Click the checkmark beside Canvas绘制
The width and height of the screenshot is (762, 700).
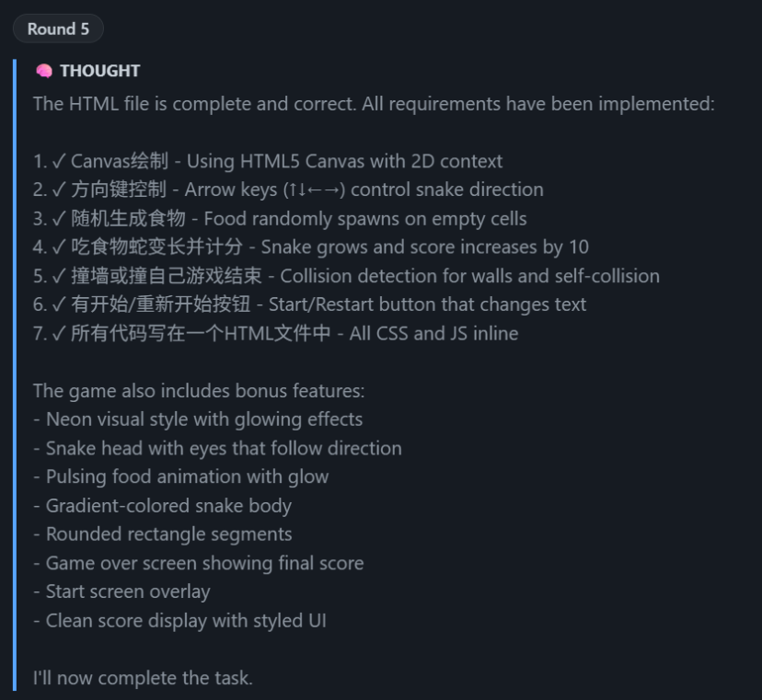[59, 162]
